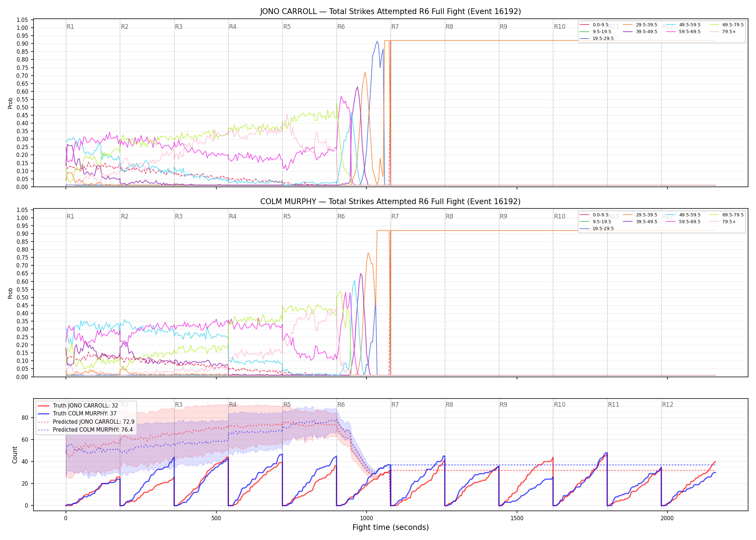Click the R6 round marker in top chart
Viewport: 756px width, 540px height.
pos(341,27)
